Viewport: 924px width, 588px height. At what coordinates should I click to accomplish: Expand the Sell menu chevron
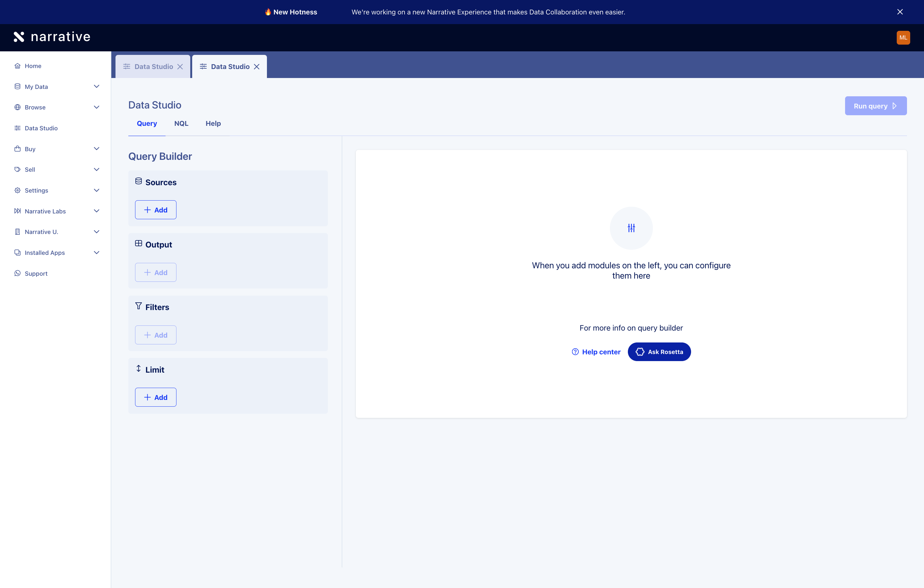pyautogui.click(x=97, y=169)
